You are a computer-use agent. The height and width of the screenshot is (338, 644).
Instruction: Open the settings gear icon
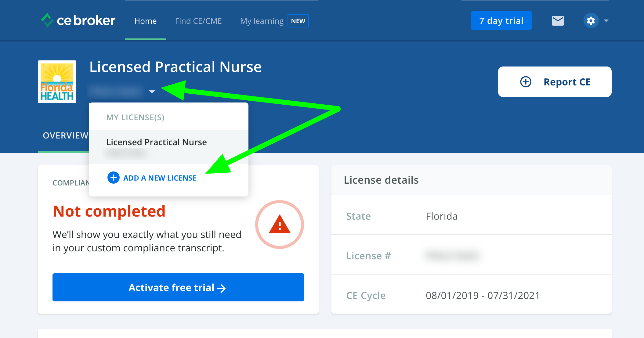[x=591, y=21]
